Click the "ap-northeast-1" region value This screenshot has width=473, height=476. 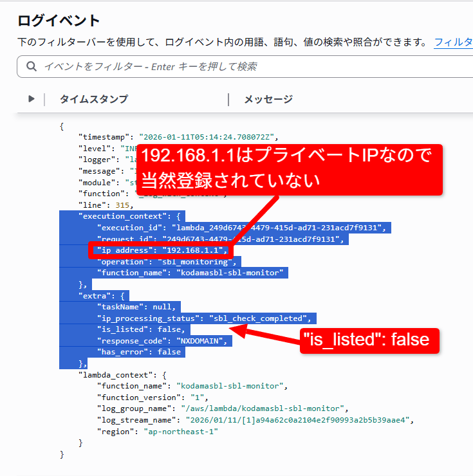181,432
